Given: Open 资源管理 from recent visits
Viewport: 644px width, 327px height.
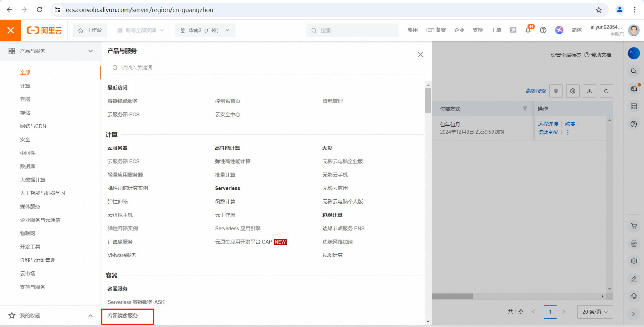Looking at the screenshot, I should pos(332,101).
